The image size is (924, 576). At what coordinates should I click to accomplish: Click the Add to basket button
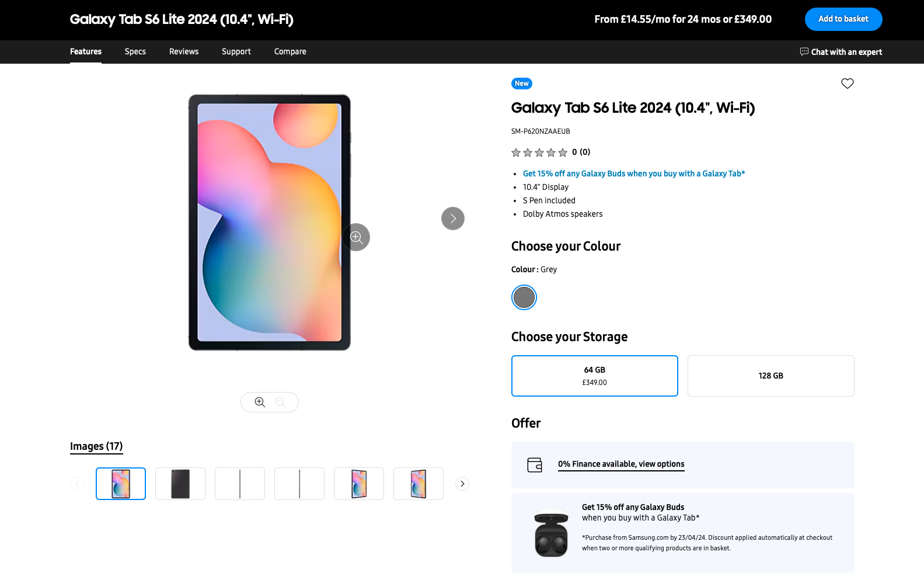[x=843, y=19]
